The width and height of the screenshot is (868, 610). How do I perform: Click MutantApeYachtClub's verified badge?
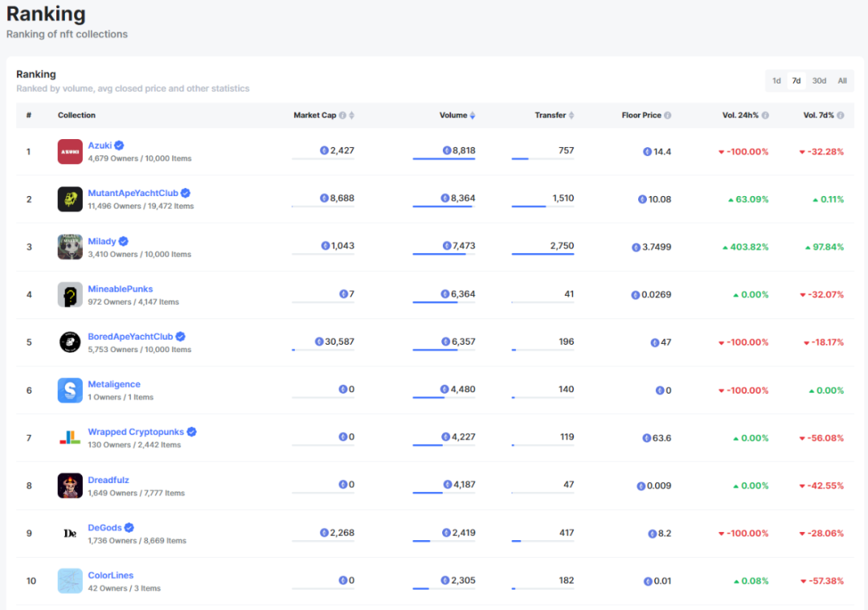[x=186, y=193]
